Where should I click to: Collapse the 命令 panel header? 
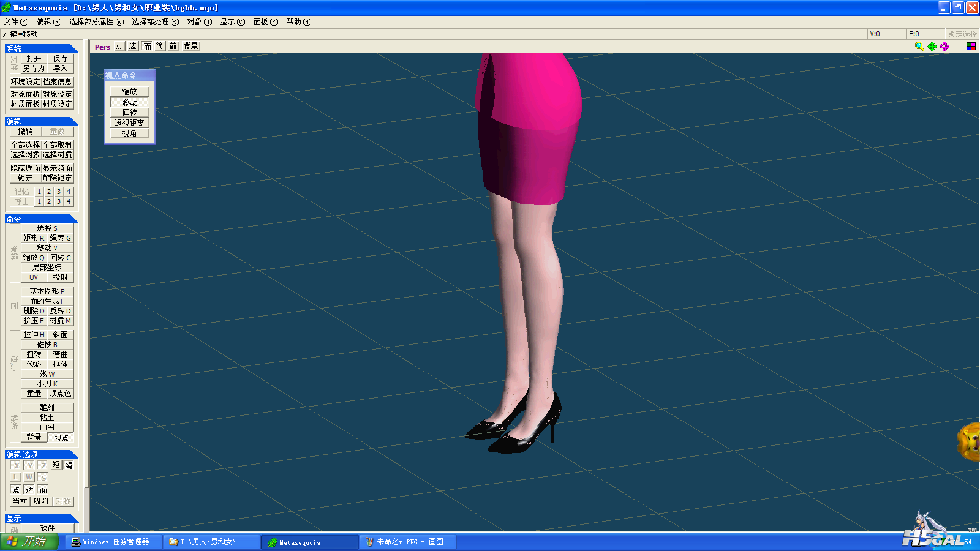(x=42, y=219)
